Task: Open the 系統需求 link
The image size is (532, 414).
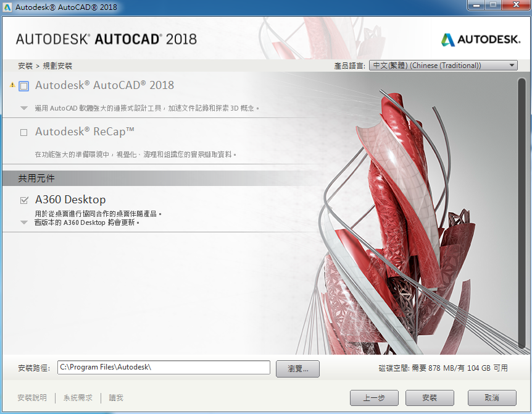Action: (x=78, y=398)
